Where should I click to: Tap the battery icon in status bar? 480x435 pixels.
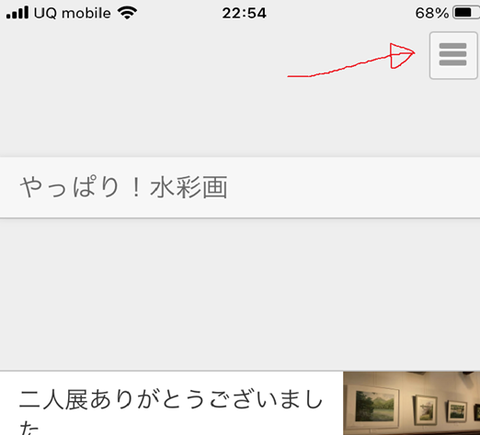tap(467, 13)
